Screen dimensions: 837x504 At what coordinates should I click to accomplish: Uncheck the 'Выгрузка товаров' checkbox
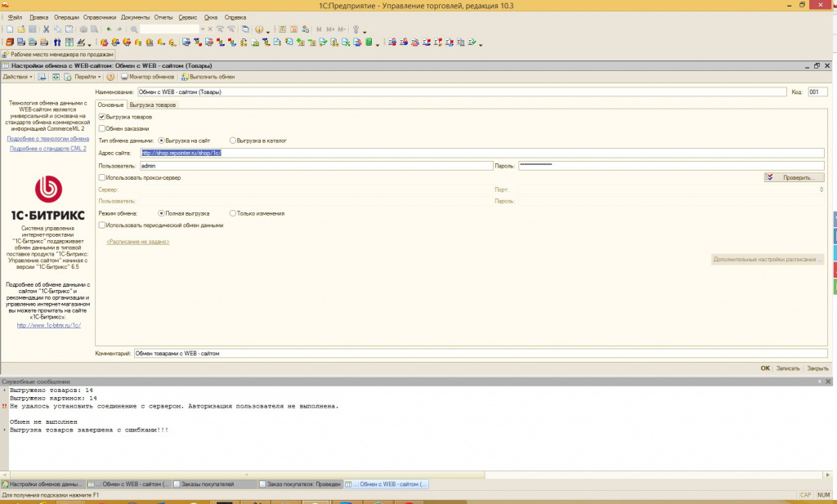coord(101,117)
